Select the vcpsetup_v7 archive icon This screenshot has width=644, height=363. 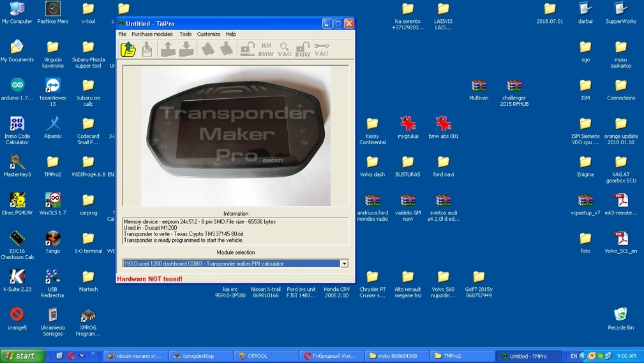(x=585, y=204)
